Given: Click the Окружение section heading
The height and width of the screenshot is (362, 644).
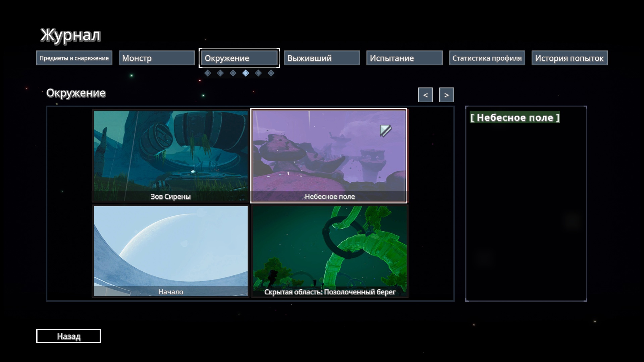Looking at the screenshot, I should pos(76,93).
